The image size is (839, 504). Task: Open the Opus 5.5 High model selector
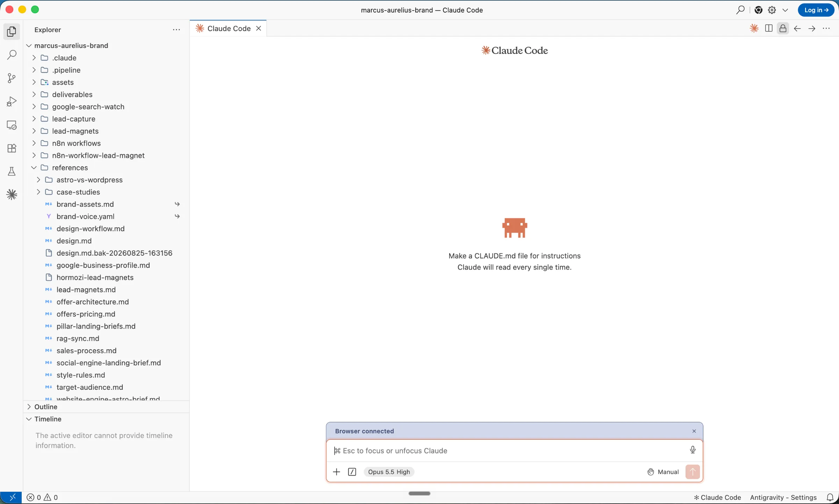[x=389, y=472]
